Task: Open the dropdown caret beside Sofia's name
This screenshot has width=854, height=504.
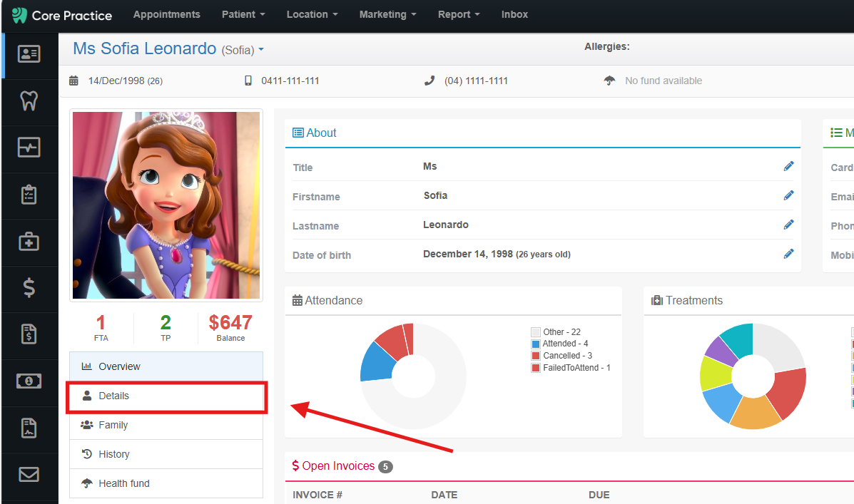Action: [261, 49]
